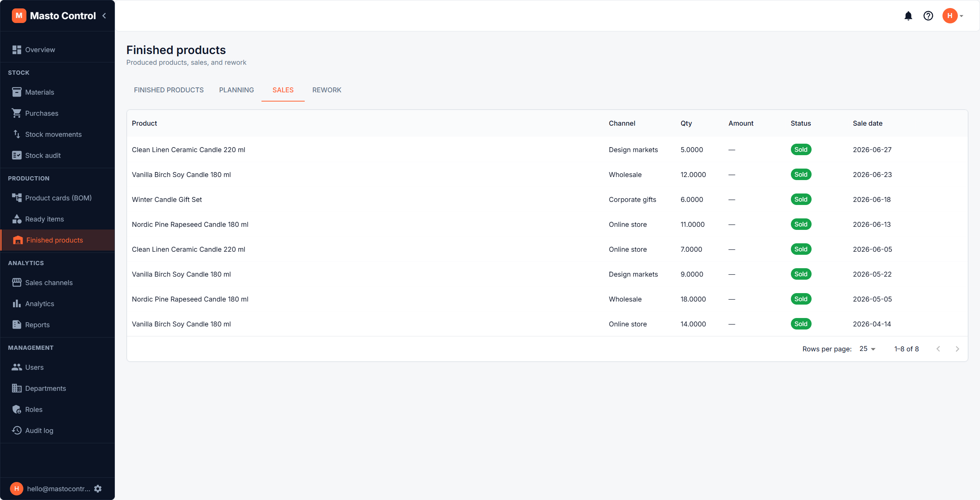This screenshot has height=500, width=980.
Task: Sort by Channel column header
Action: pyautogui.click(x=622, y=123)
